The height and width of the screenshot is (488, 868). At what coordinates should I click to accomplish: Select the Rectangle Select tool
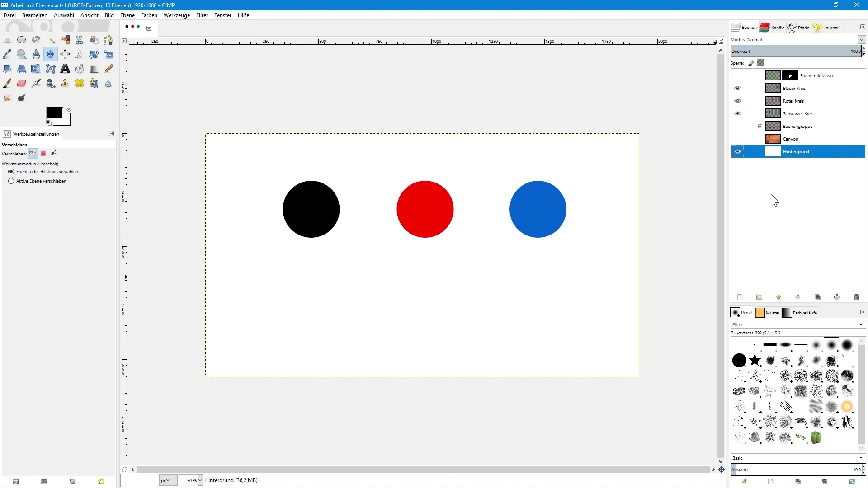(x=7, y=40)
